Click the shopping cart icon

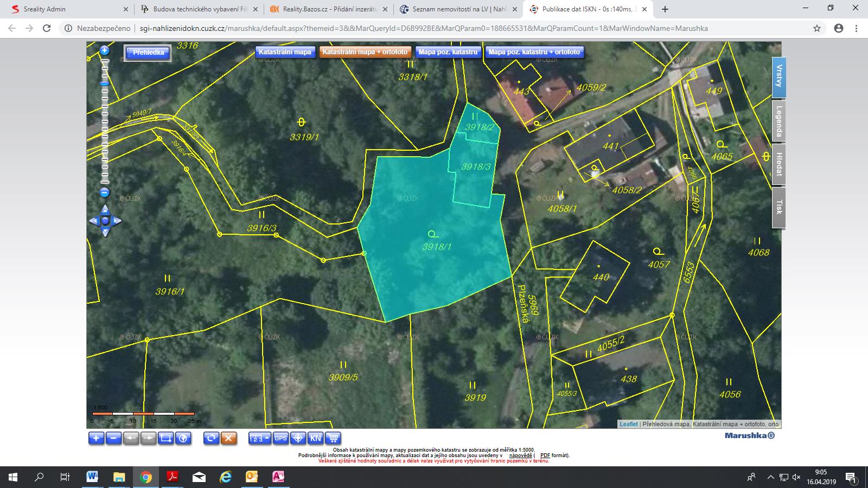pos(333,438)
